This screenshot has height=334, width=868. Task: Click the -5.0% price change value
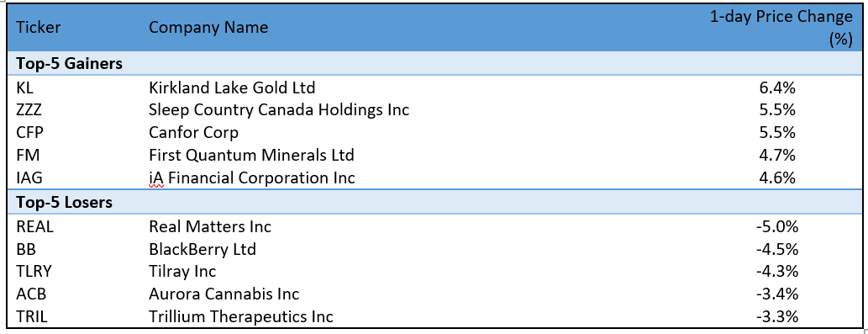pos(776,226)
